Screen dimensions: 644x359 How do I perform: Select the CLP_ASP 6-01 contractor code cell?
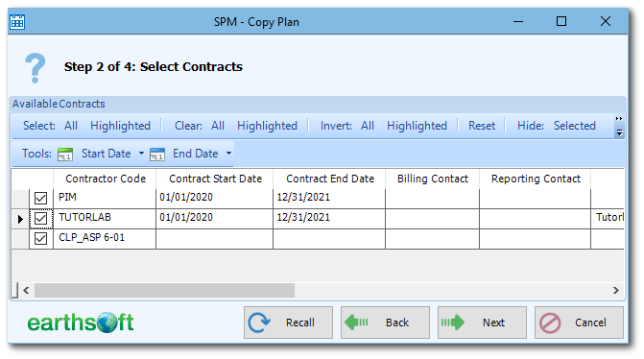(x=105, y=239)
